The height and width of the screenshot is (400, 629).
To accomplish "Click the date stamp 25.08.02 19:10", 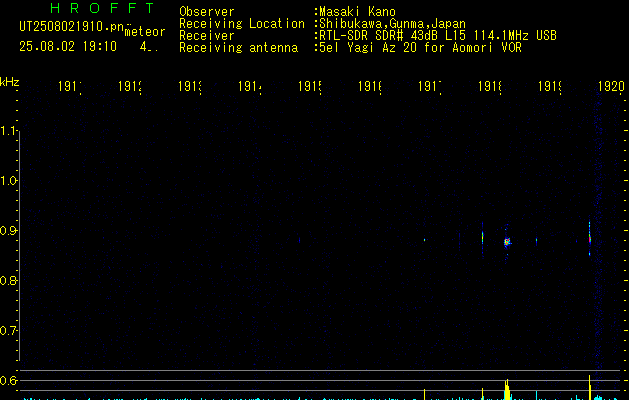I will [68, 47].
